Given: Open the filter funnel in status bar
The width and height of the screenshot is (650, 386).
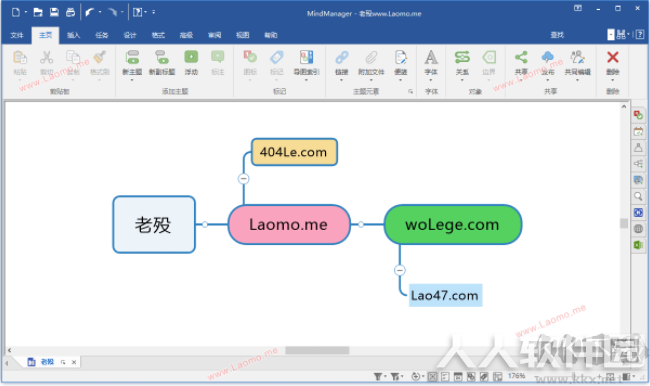Looking at the screenshot, I should [x=378, y=376].
